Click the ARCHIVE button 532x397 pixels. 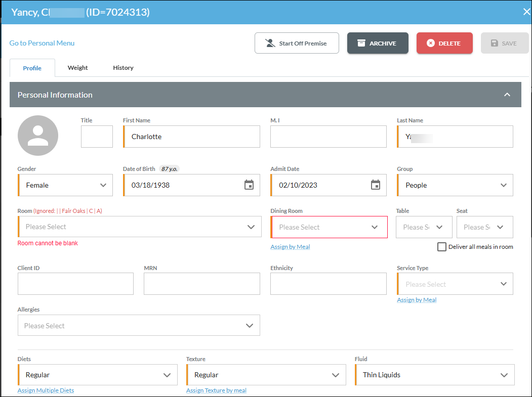[378, 43]
